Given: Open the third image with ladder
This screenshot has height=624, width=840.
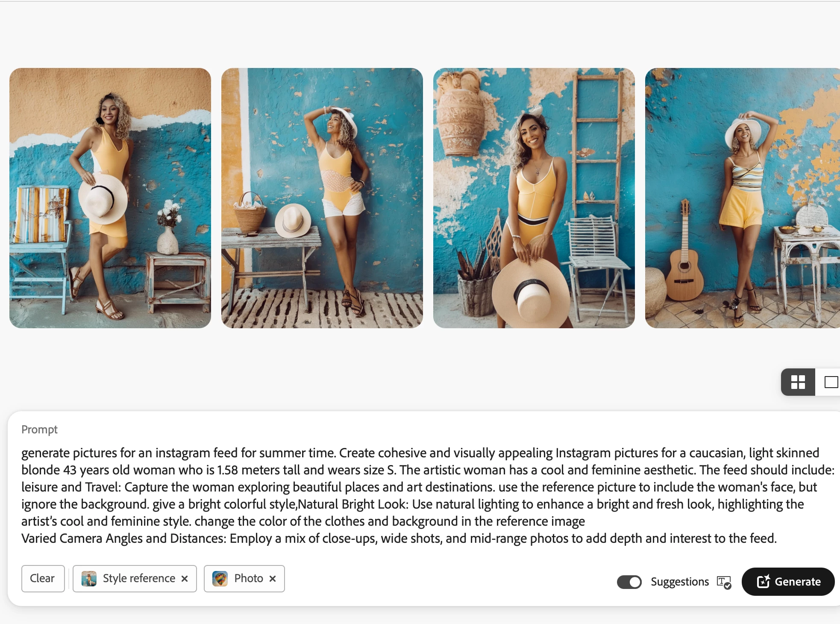Looking at the screenshot, I should (534, 198).
